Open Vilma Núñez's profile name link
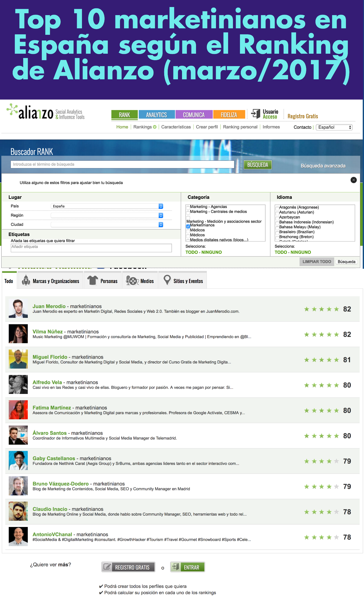 tap(48, 332)
